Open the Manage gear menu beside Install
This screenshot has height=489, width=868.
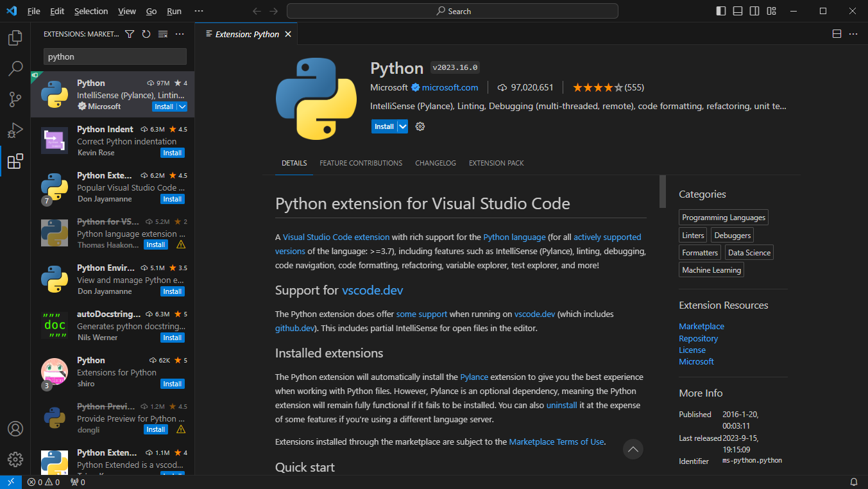pos(420,126)
